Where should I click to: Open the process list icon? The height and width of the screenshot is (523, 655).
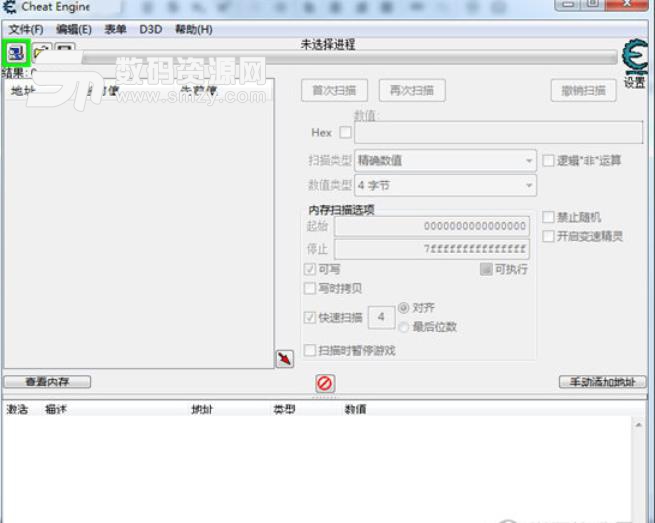click(16, 53)
